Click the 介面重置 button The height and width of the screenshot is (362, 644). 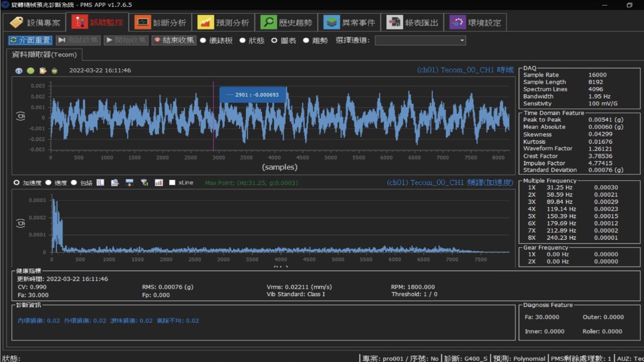point(30,41)
